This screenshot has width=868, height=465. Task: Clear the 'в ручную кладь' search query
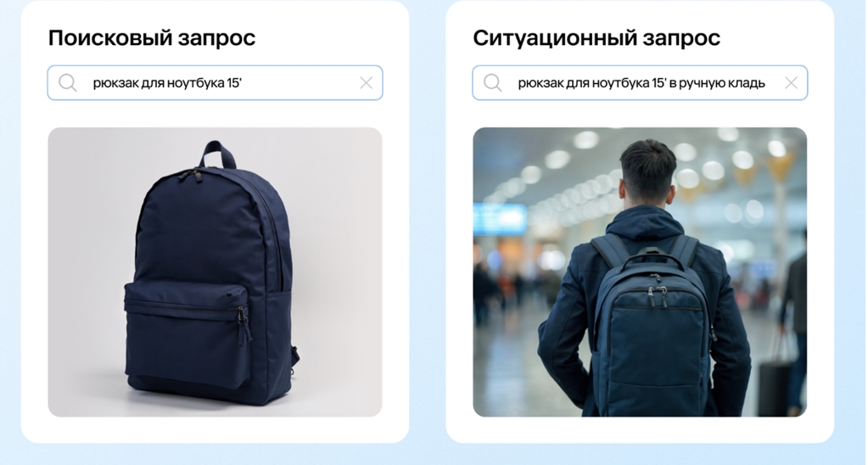791,83
